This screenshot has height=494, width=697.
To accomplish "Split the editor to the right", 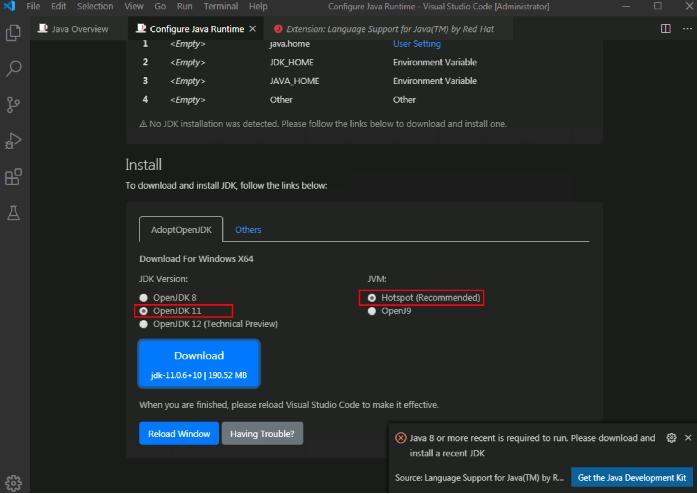I will point(665,29).
